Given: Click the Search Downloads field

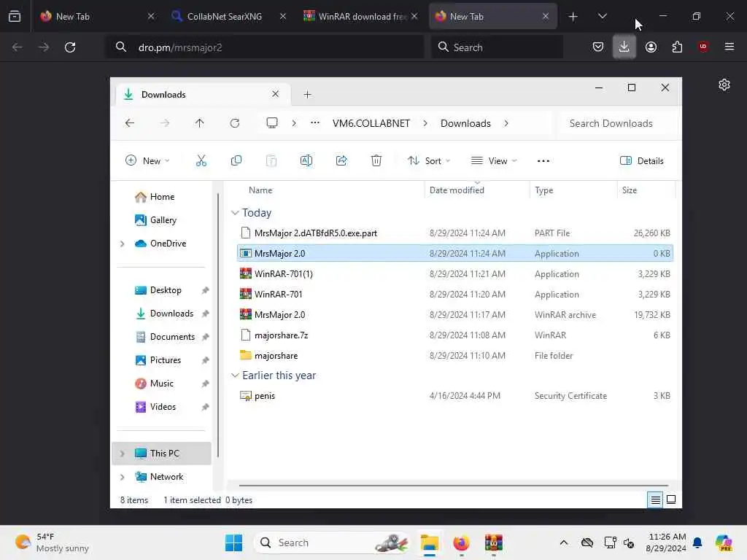Looking at the screenshot, I should click(616, 123).
